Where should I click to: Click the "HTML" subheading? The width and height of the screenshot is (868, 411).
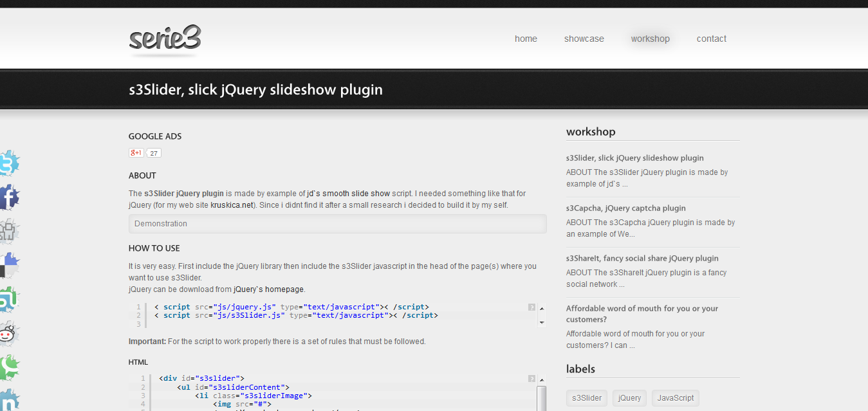coord(138,362)
